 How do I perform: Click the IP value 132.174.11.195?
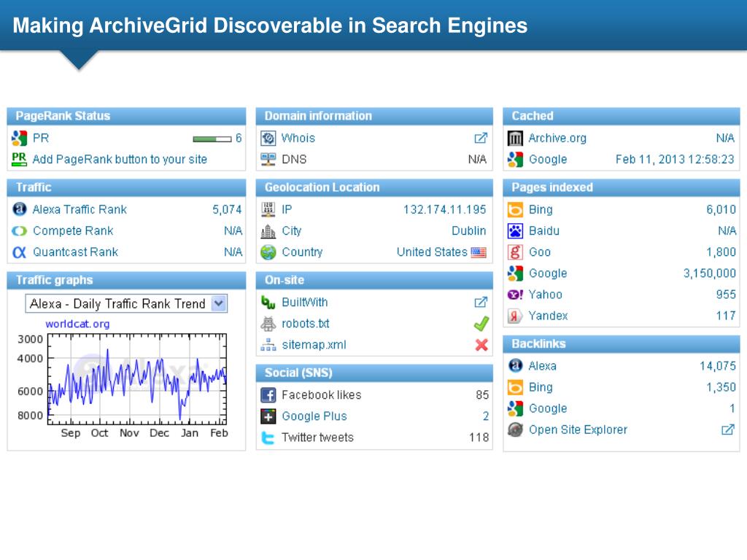click(445, 209)
